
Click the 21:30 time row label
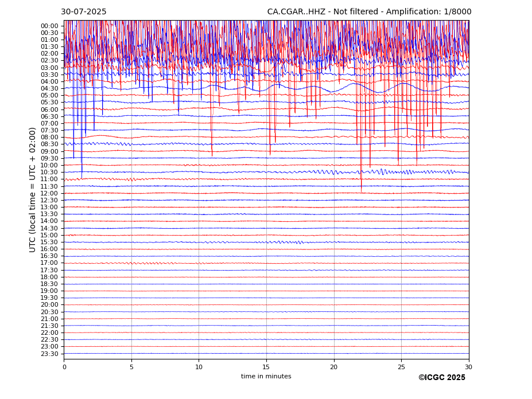pos(49,326)
